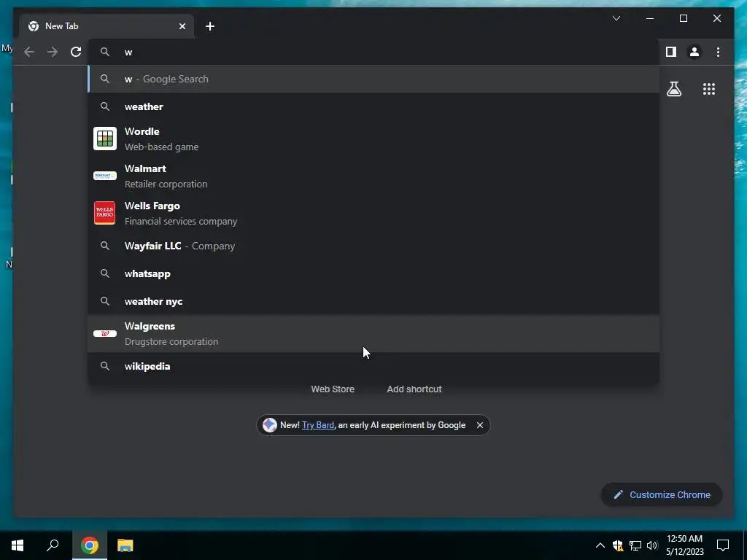
Task: Click the search icon beside wikipedia
Action: [105, 366]
